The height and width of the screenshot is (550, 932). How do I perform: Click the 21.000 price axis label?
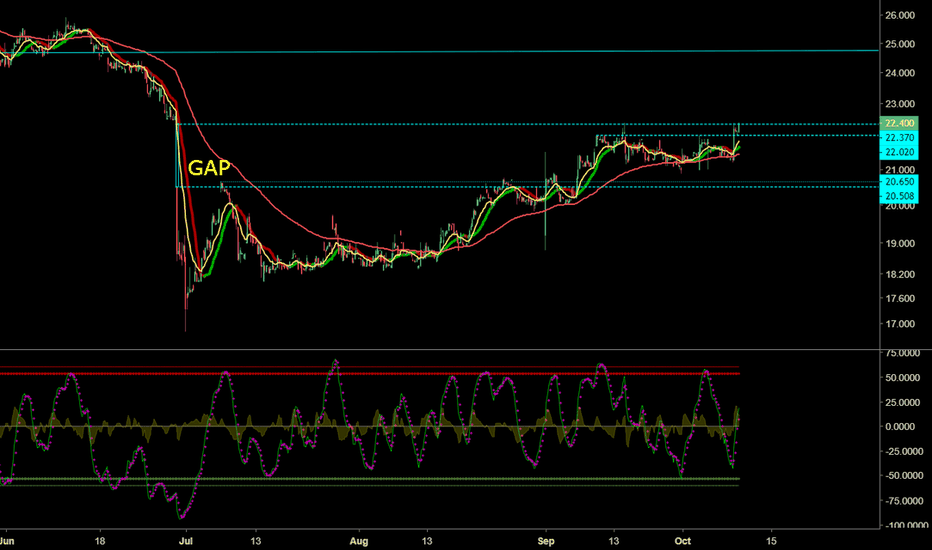(x=900, y=170)
